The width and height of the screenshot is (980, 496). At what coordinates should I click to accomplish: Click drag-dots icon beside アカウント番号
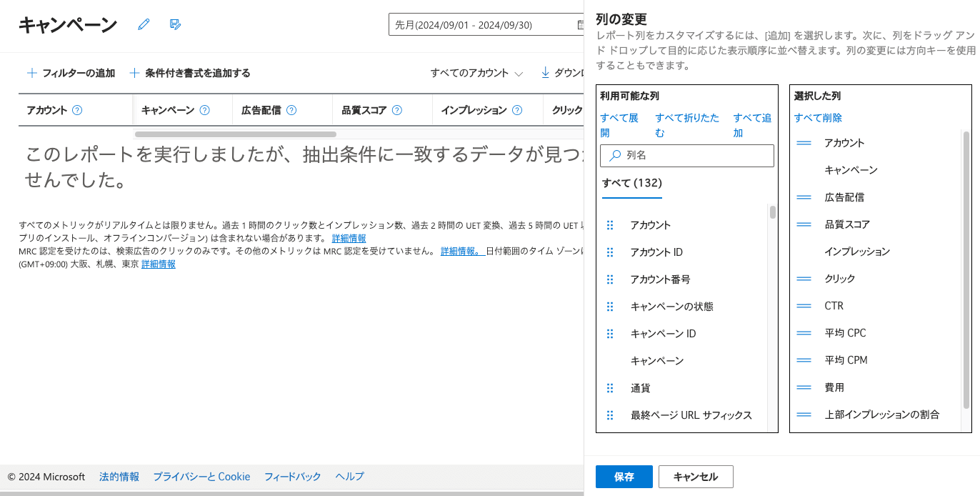(x=610, y=279)
